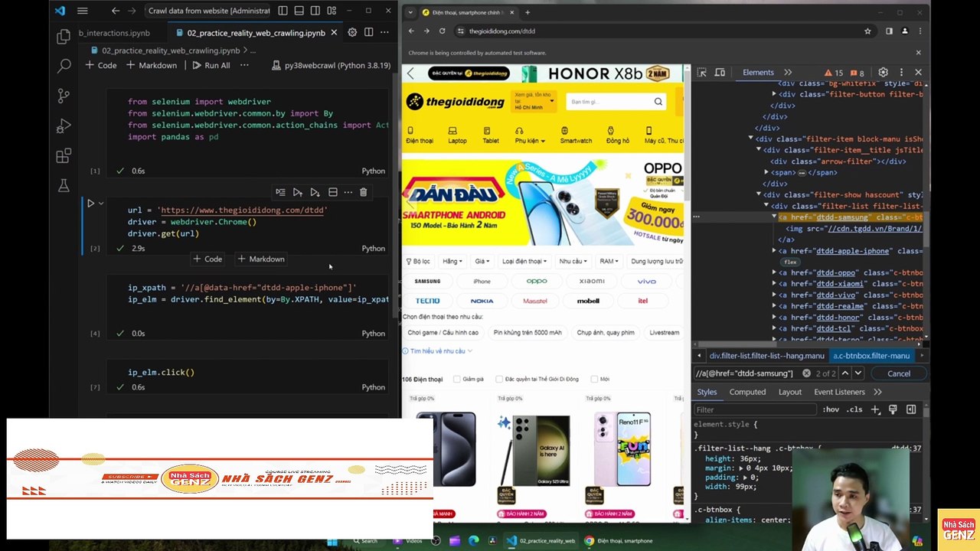Reload the Chrome page
980x551 pixels.
pyautogui.click(x=442, y=31)
